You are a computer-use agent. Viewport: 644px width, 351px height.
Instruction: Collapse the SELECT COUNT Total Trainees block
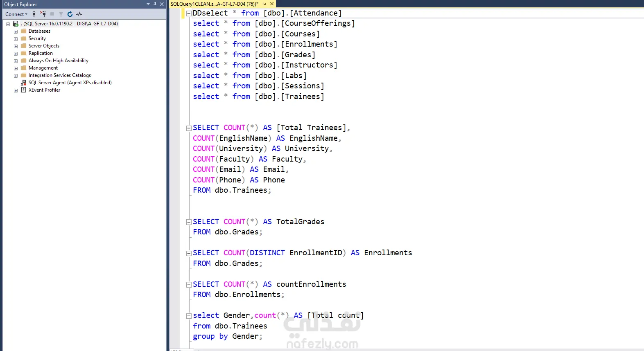[189, 128]
